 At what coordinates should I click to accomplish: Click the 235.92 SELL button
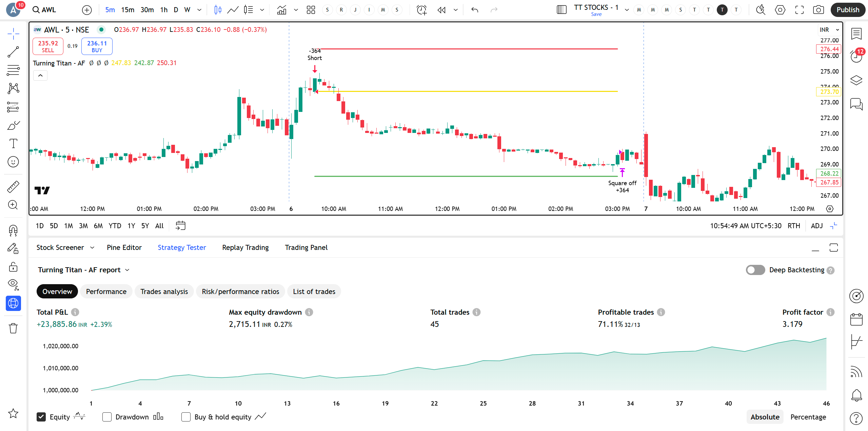48,46
